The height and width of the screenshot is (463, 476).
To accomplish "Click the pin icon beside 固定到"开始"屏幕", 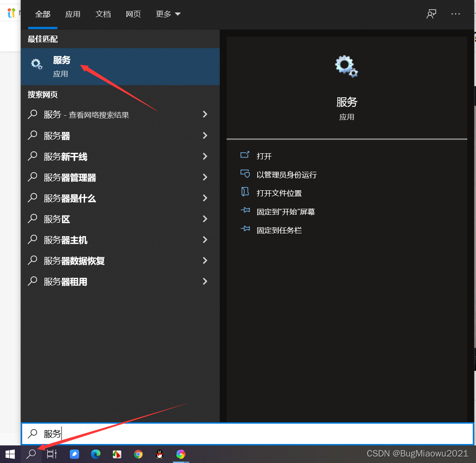I will point(245,210).
